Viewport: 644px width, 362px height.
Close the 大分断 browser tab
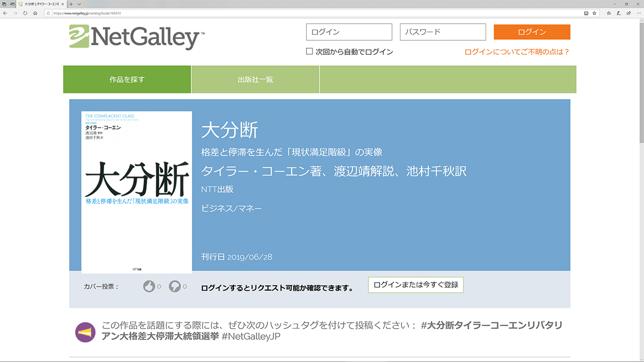pos(63,4)
